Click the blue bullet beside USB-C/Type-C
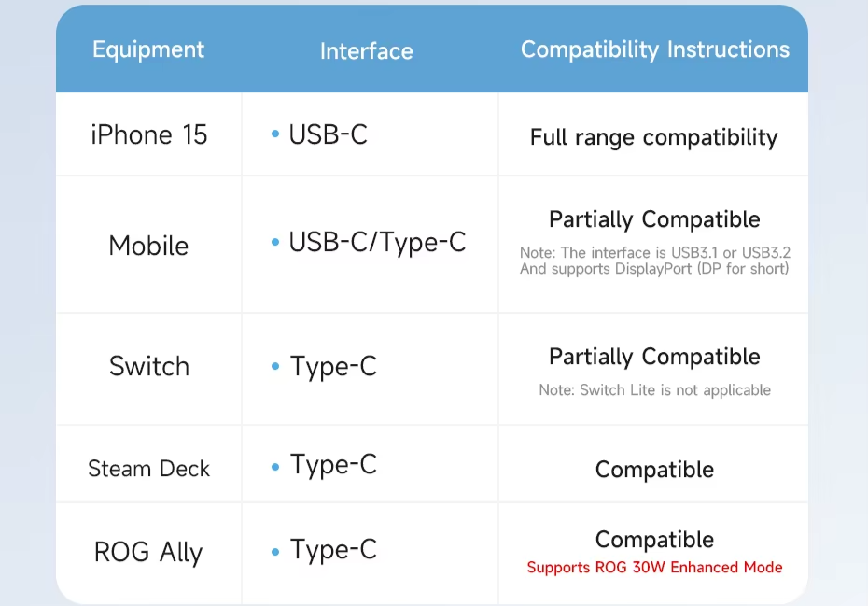Screen dimensions: 868x606 (x=275, y=243)
